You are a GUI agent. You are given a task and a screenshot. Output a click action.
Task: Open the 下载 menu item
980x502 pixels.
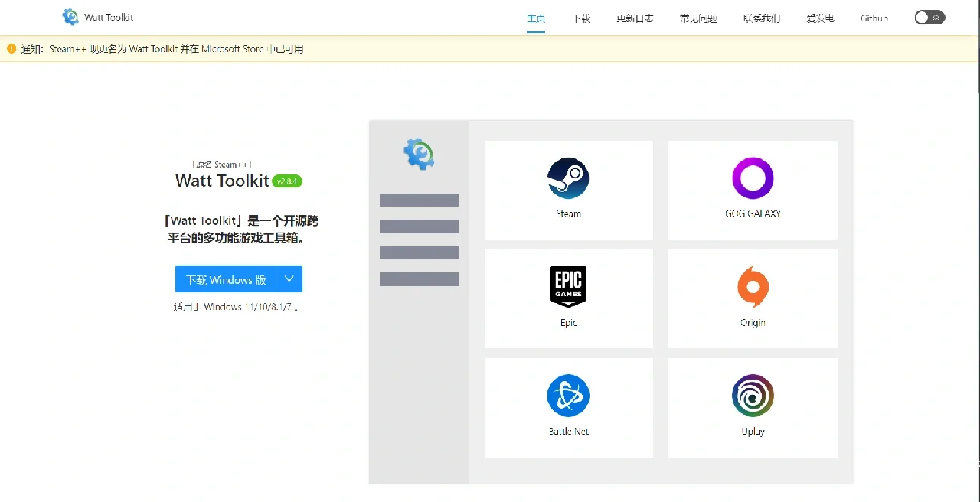click(x=581, y=18)
